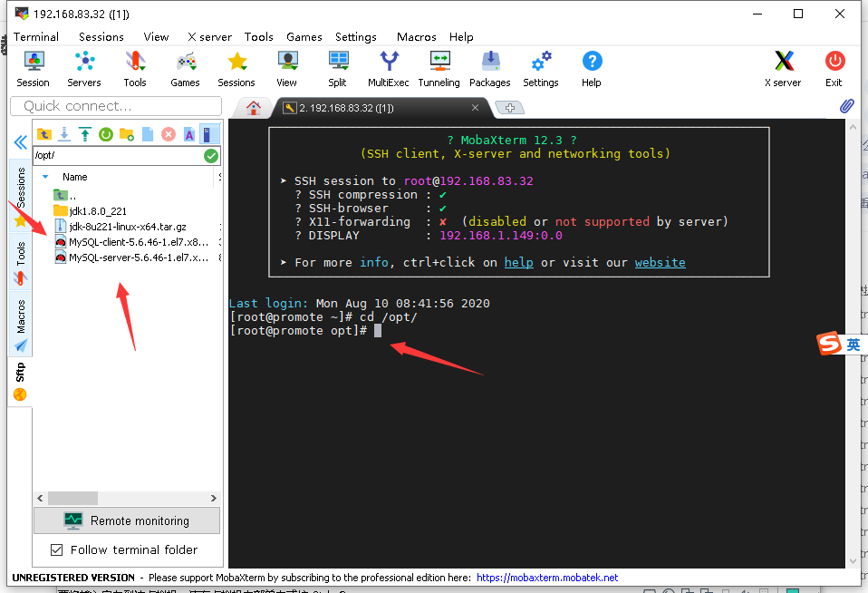Split the terminal view

(x=337, y=63)
